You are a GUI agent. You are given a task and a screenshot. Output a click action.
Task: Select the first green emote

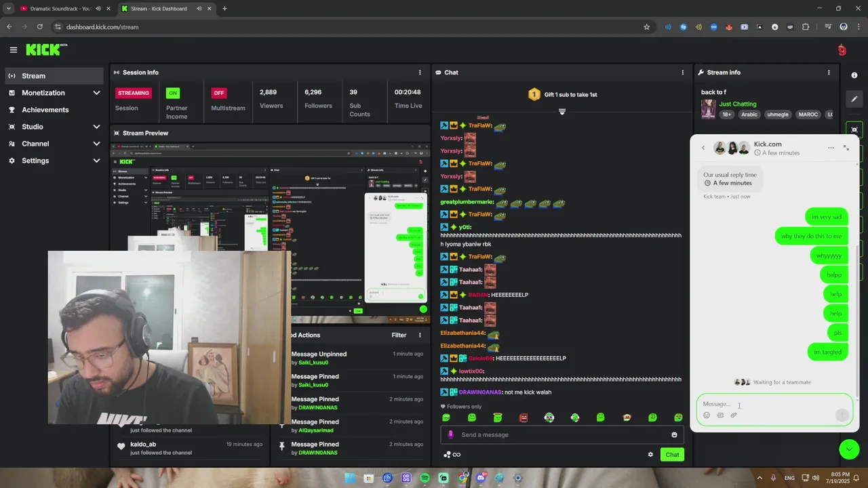(446, 418)
